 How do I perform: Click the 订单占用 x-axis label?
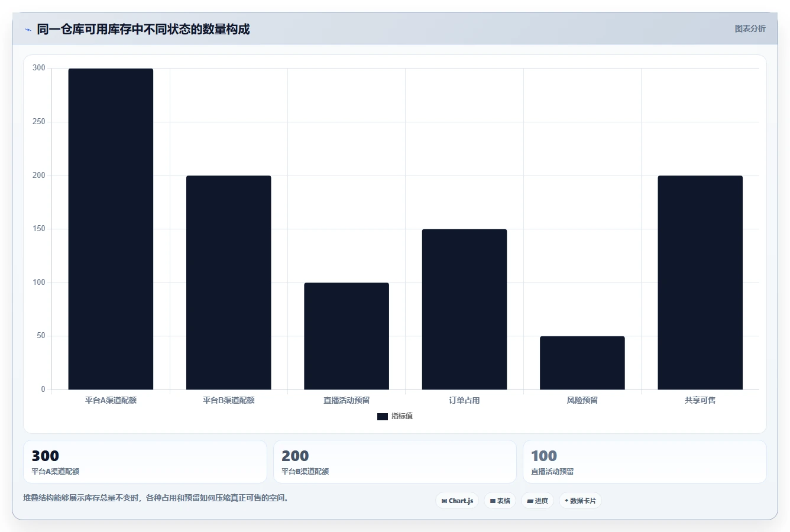click(x=464, y=400)
